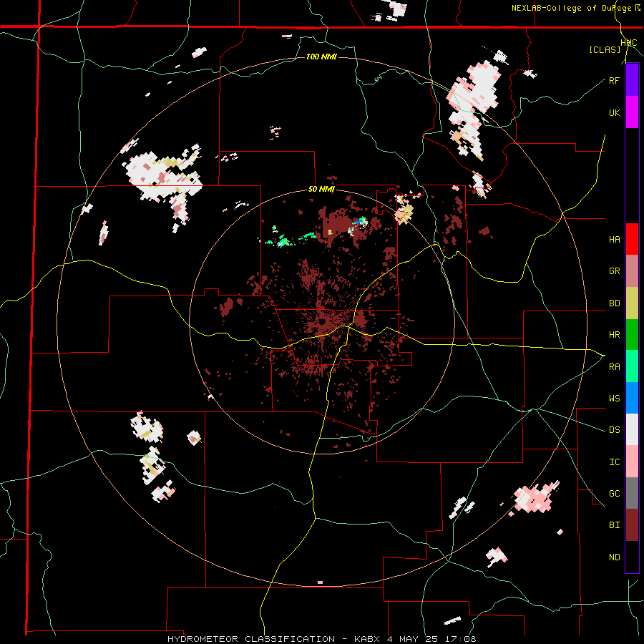Viewport: 644px width, 644px height.
Task: Click the HR legend label text
Action: coord(614,335)
